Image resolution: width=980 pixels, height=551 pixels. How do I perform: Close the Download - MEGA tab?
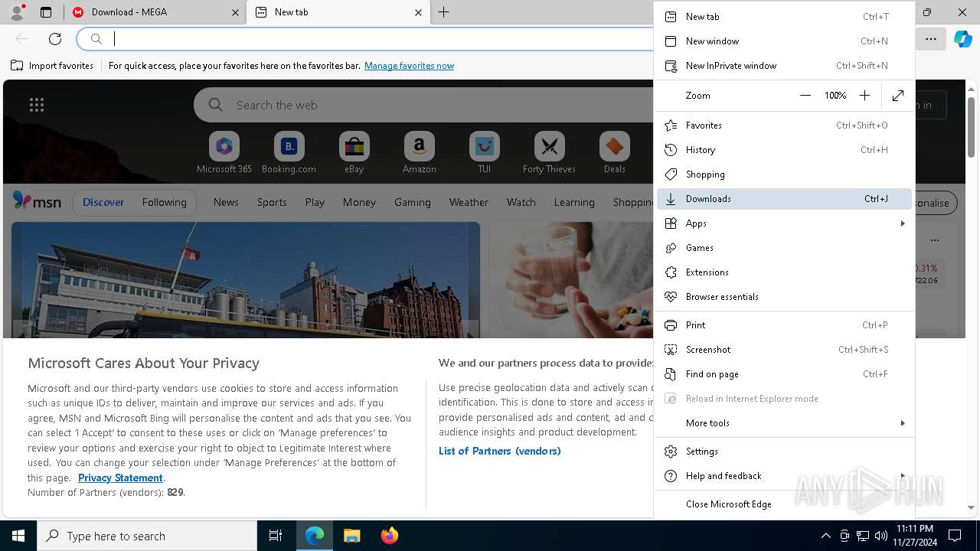(x=234, y=12)
